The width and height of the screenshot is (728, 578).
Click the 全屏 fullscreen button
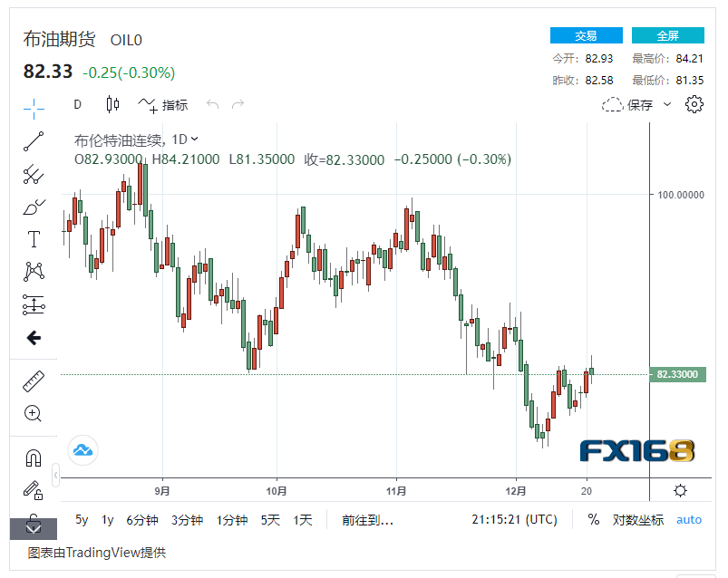(x=667, y=36)
